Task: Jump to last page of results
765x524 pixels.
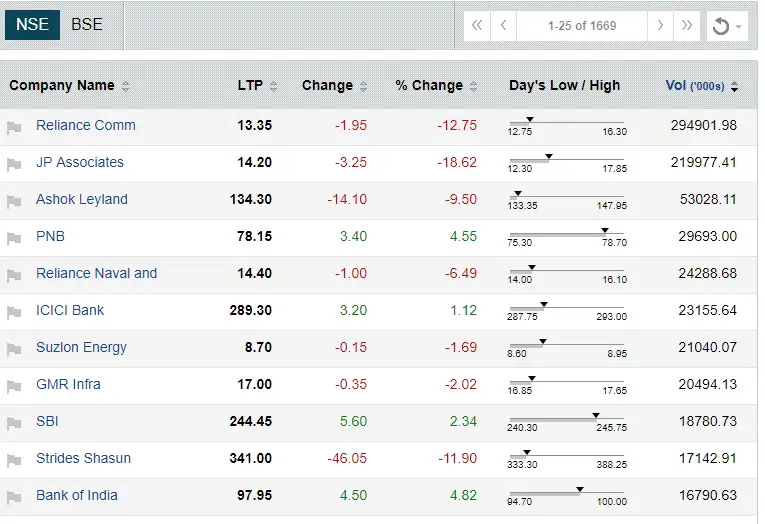Action: (686, 25)
